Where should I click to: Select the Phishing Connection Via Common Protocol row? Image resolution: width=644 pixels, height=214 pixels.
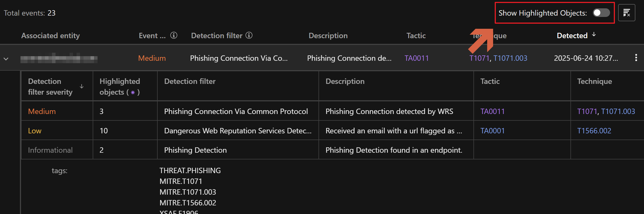point(236,112)
